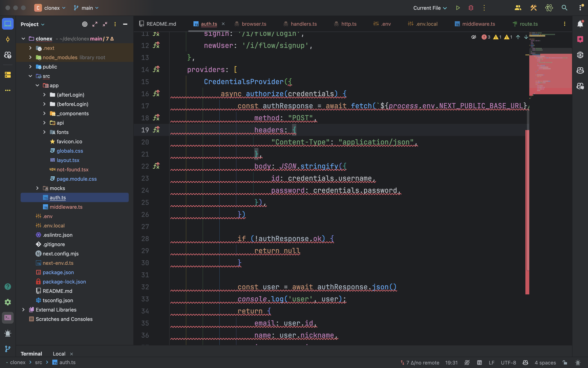
Task: Switch to handlers.ts tab
Action: [300, 24]
